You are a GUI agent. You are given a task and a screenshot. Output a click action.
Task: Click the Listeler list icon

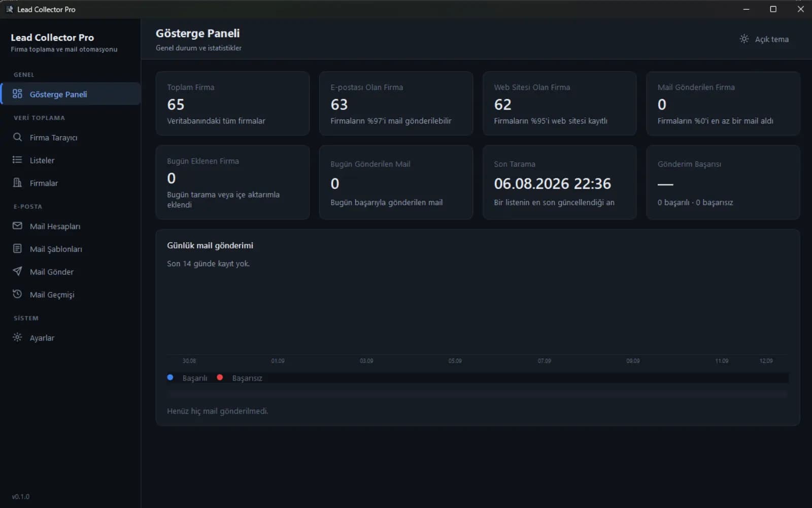point(17,160)
